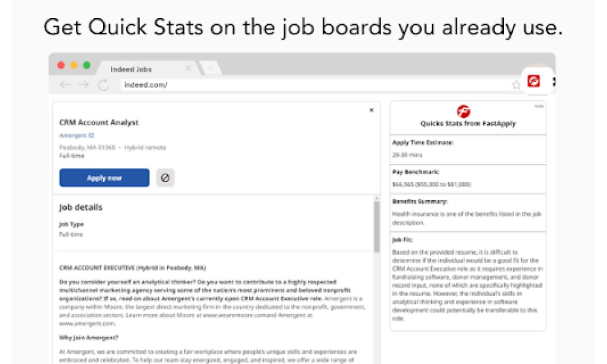Close the Indeed Jobs tab

pyautogui.click(x=188, y=69)
